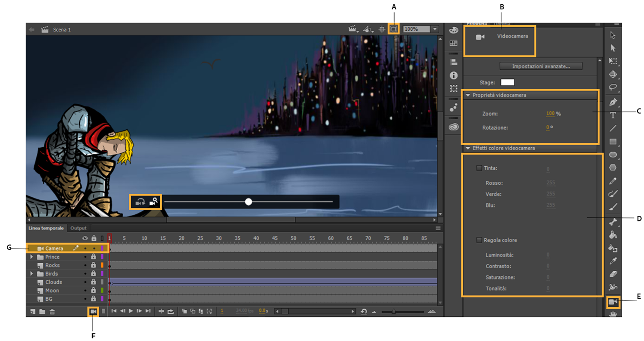Image resolution: width=644 pixels, height=341 pixels.
Task: Select the Pencil tool
Action: (613, 181)
